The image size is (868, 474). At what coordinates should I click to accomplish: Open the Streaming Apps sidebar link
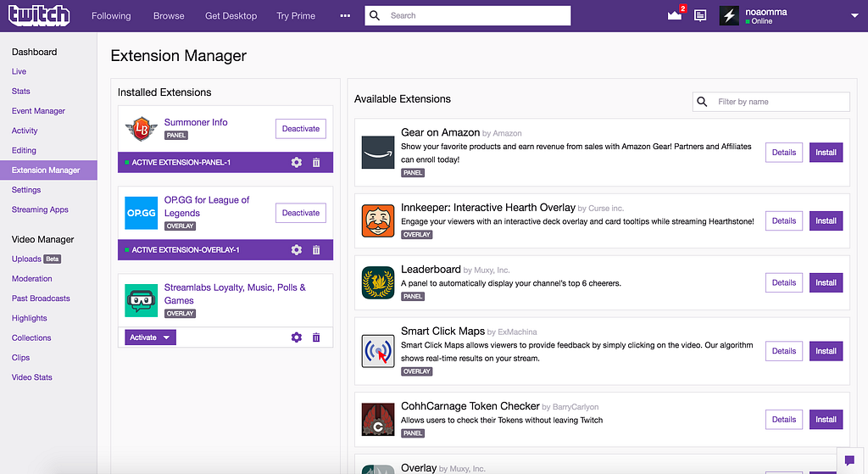tap(40, 209)
